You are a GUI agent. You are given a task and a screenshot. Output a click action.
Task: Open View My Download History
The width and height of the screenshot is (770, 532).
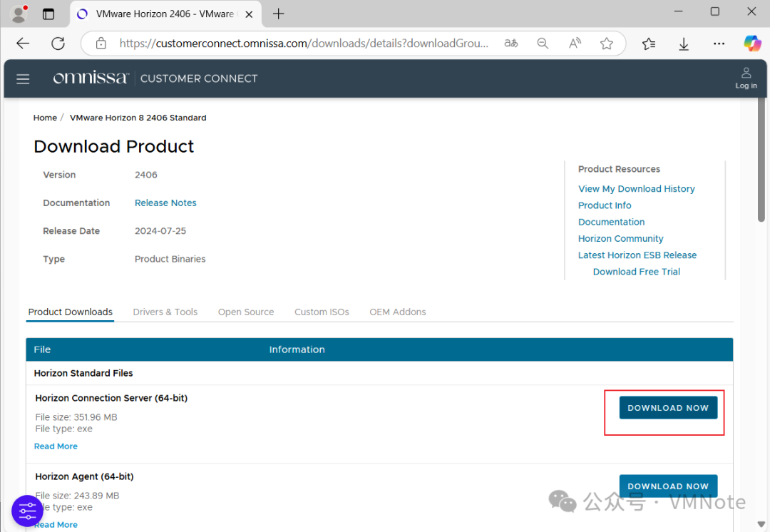(x=637, y=189)
